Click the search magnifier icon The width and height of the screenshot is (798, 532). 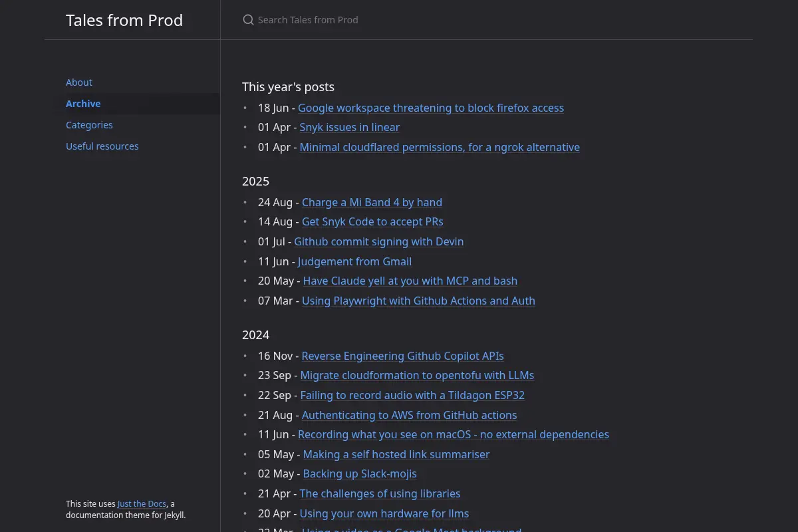click(248, 20)
